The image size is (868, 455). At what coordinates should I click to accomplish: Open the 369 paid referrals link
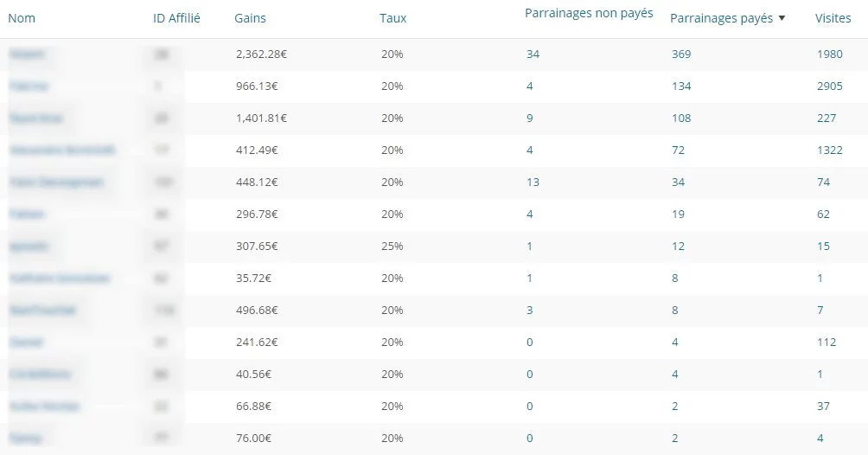tap(681, 54)
